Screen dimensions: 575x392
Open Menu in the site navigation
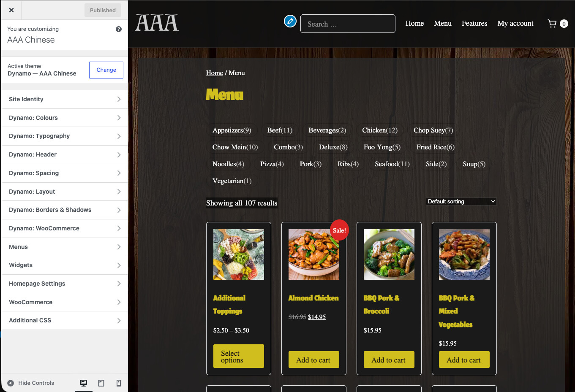coord(443,23)
